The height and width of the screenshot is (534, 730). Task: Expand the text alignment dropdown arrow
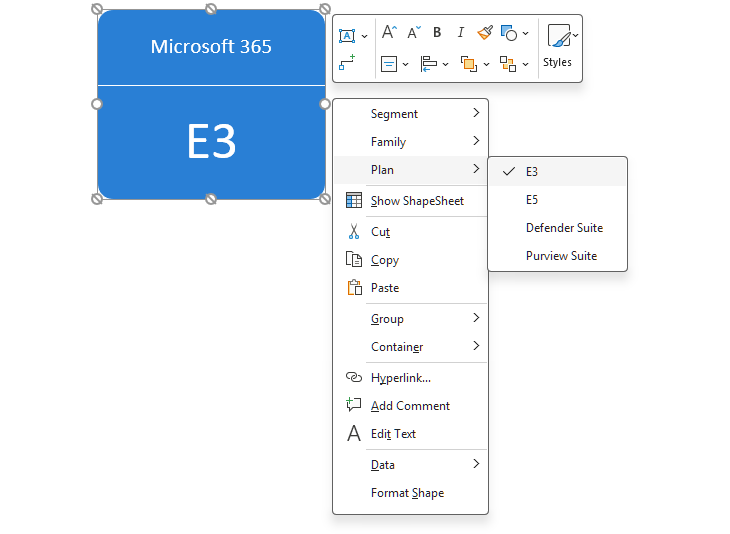(406, 64)
